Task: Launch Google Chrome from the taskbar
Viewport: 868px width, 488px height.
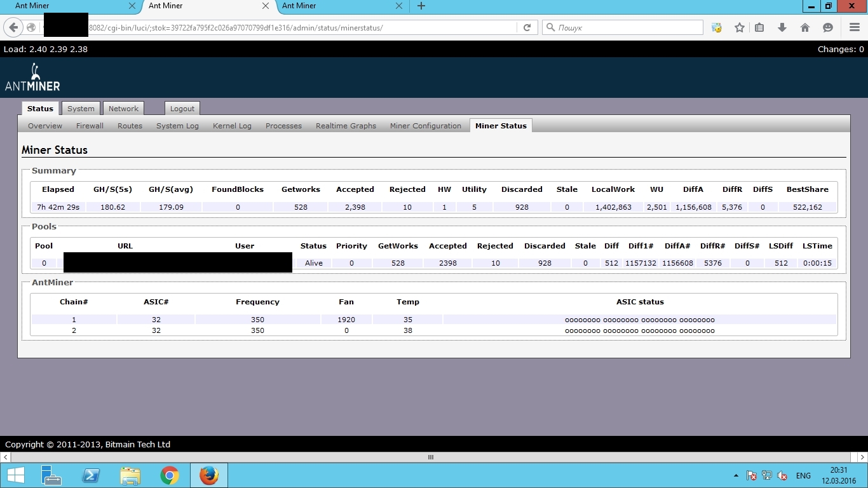Action: (169, 475)
